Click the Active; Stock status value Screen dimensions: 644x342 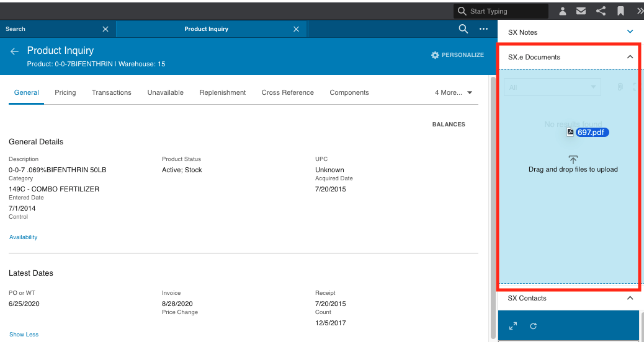[x=182, y=170]
